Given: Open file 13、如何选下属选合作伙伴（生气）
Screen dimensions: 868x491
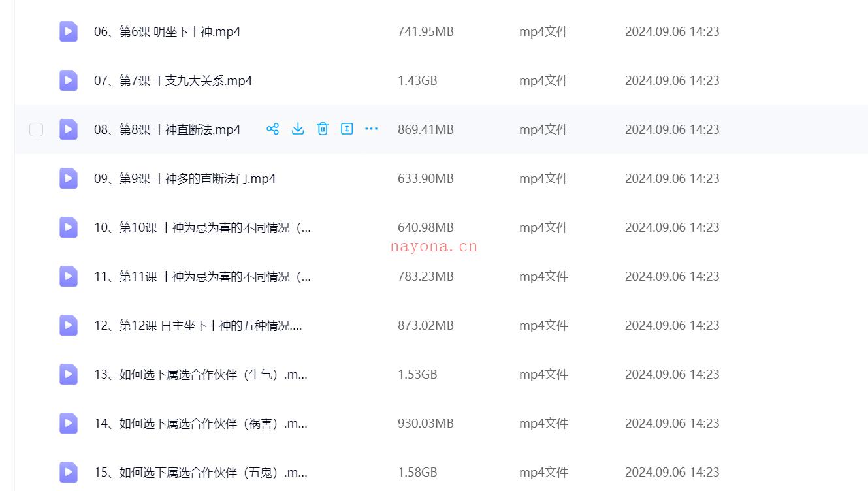Looking at the screenshot, I should (x=201, y=374).
